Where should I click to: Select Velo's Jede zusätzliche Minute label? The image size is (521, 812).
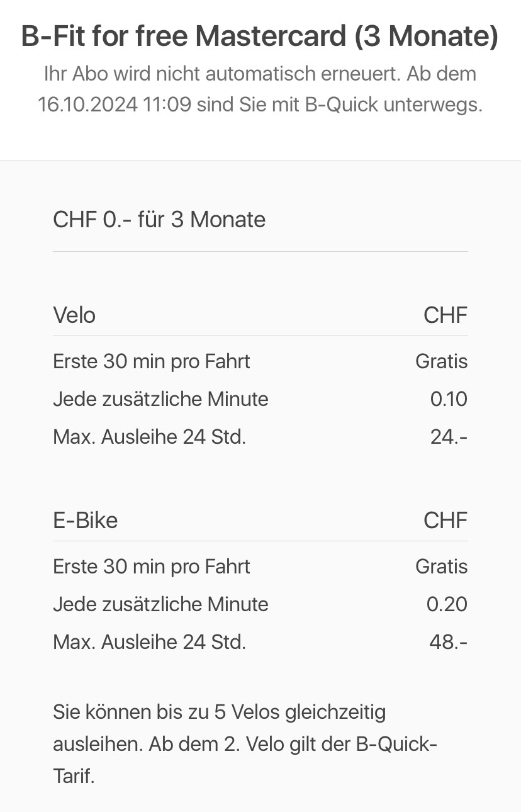tap(160, 399)
